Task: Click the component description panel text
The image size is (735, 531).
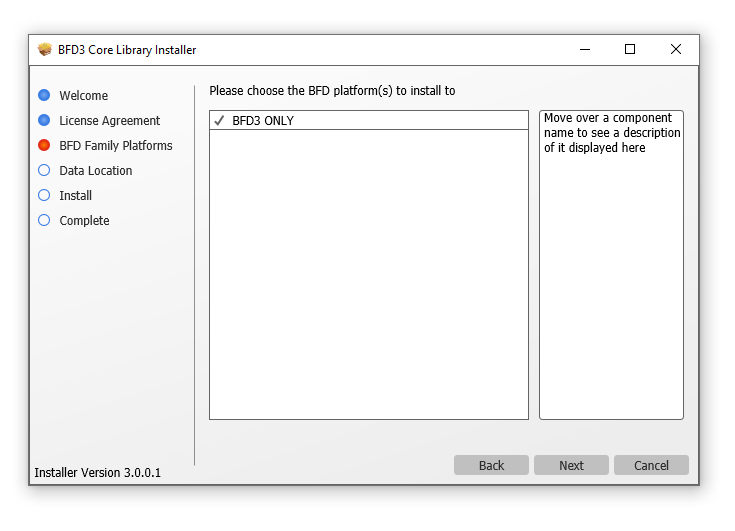Action: pos(612,133)
